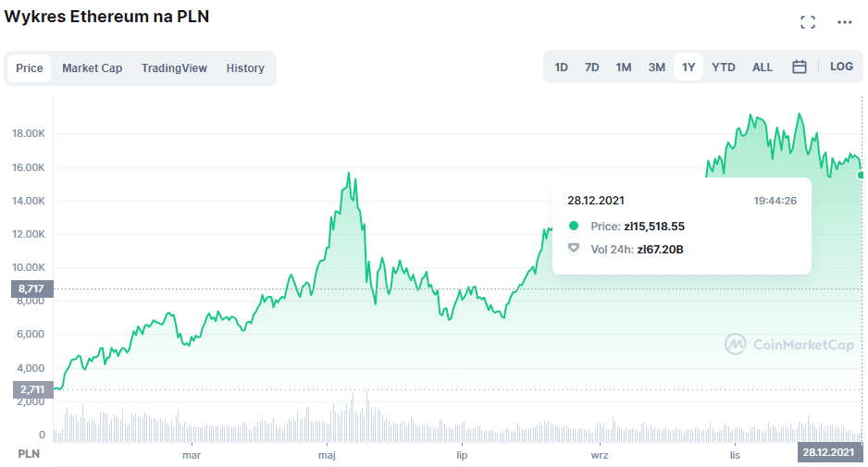Screen dimensions: 868x467
Task: Click the green dot Price indicator in tooltip
Action: point(574,226)
